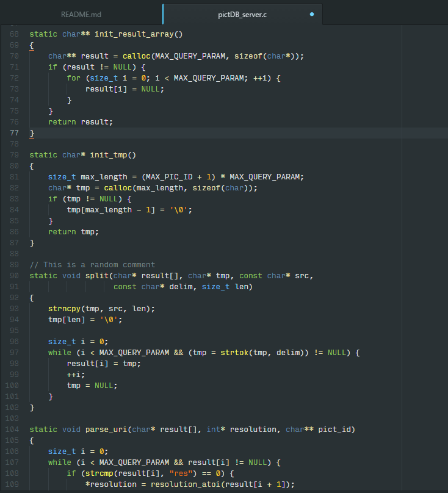Click MAX_PIC_ID on line 81

(x=169, y=177)
